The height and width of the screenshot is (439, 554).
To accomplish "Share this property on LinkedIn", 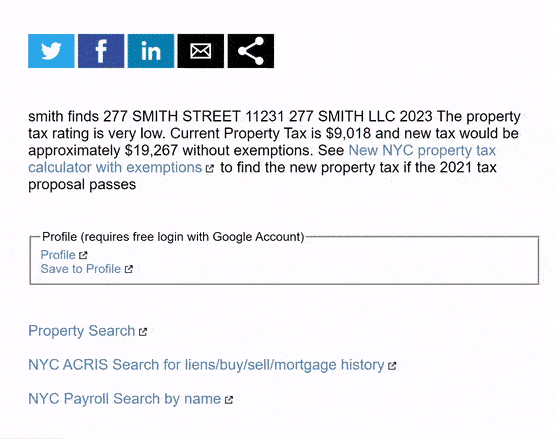I will tap(151, 51).
